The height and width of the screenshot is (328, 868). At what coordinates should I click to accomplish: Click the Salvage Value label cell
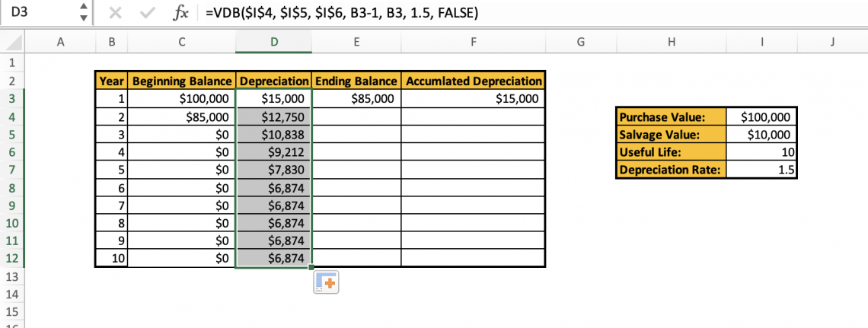click(671, 135)
